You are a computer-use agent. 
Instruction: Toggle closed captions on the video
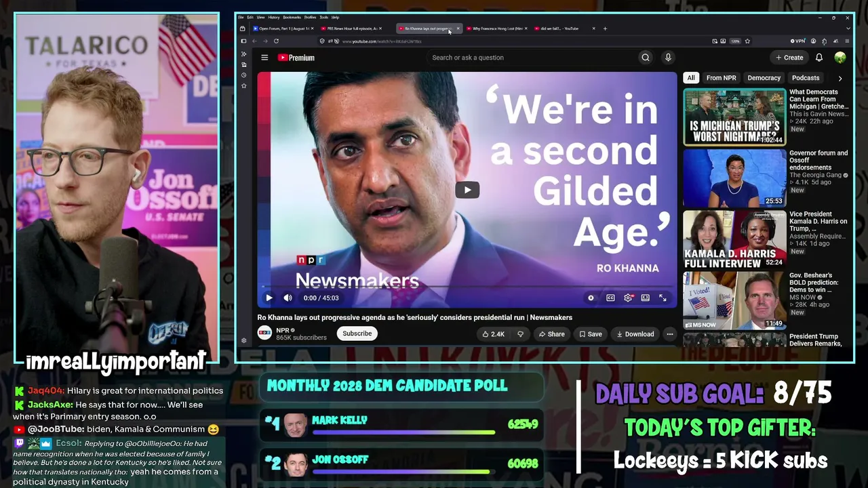tap(610, 298)
